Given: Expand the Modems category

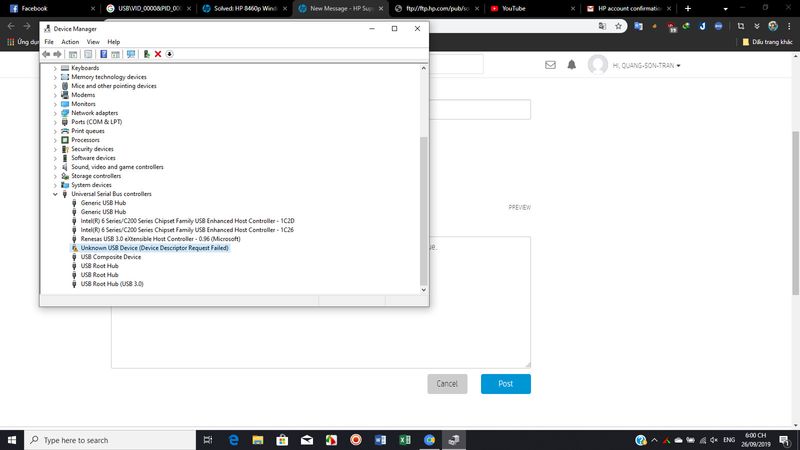Looking at the screenshot, I should 55,95.
